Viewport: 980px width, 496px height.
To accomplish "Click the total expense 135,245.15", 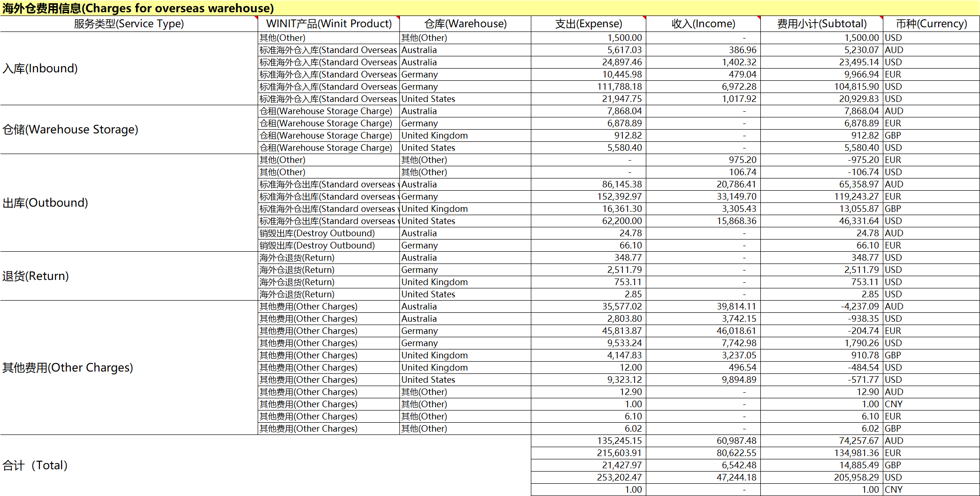I will [x=589, y=441].
